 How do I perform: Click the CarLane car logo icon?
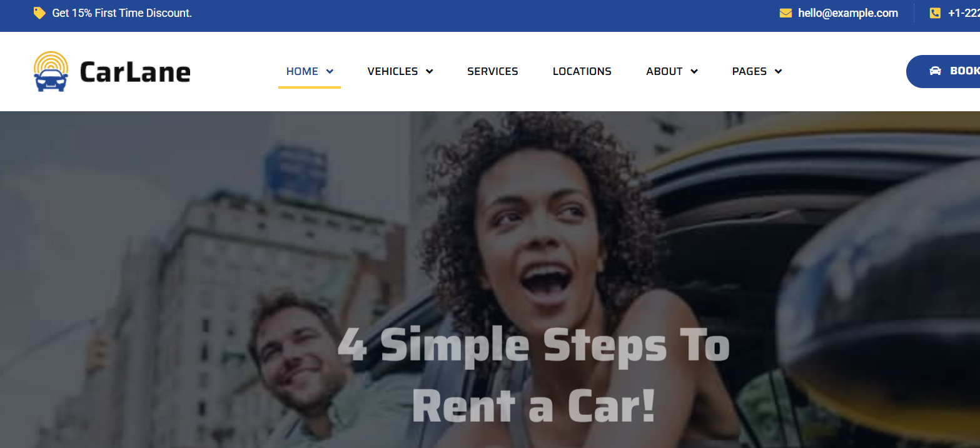coord(51,71)
